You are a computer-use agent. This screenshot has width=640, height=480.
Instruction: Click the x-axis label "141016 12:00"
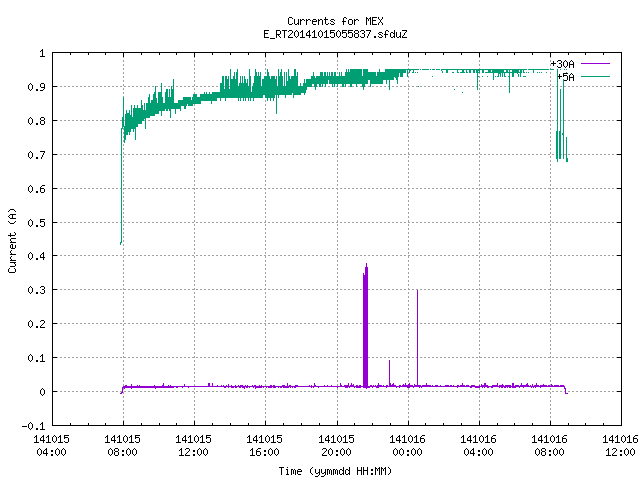coord(620,445)
